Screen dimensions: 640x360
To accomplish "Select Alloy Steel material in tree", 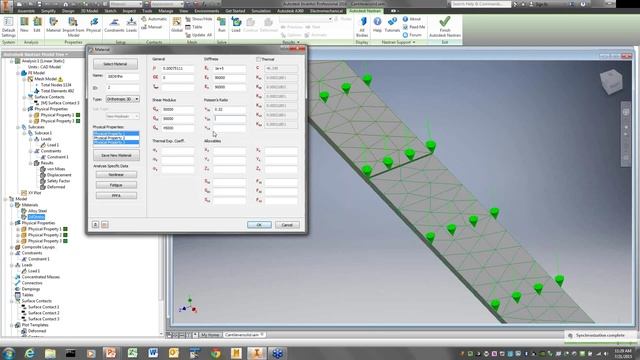I will tap(37, 211).
